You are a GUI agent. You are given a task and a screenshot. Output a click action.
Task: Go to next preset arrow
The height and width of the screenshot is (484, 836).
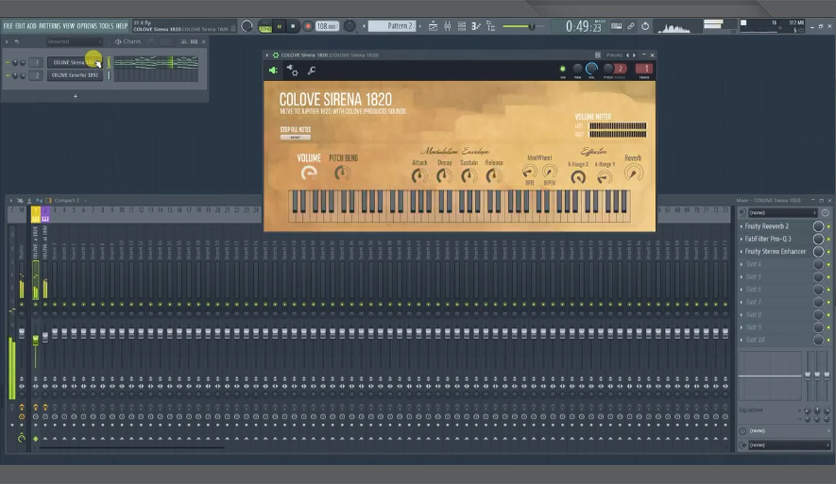point(634,55)
